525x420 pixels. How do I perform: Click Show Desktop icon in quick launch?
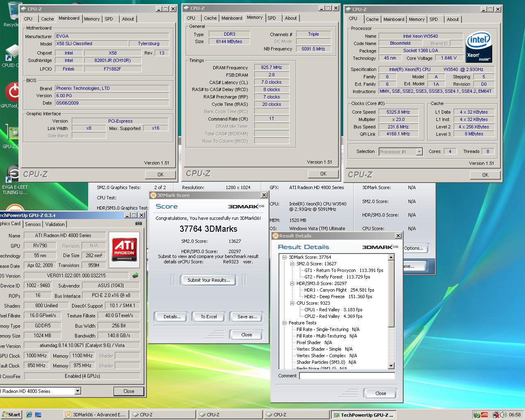[x=38, y=415]
